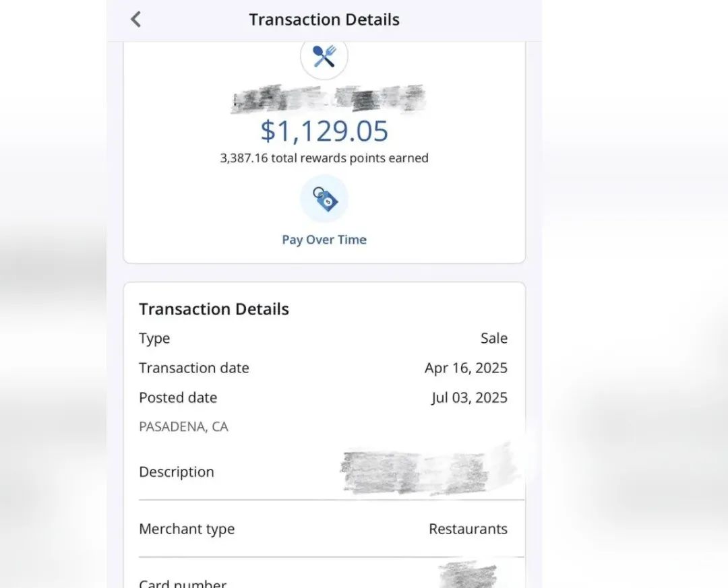Select the Merchant type row
The image size is (728, 588).
click(x=323, y=529)
